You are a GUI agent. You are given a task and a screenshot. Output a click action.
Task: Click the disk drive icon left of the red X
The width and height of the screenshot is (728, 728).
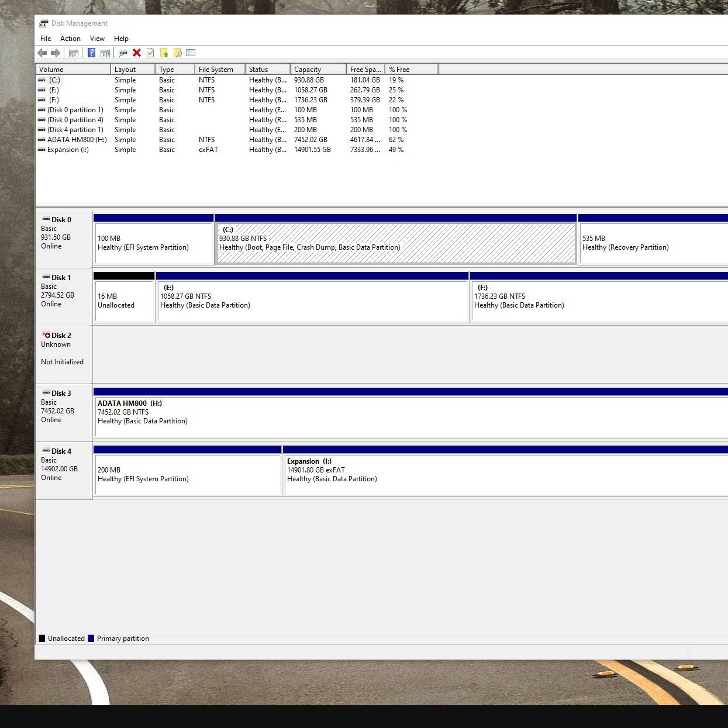point(123,53)
